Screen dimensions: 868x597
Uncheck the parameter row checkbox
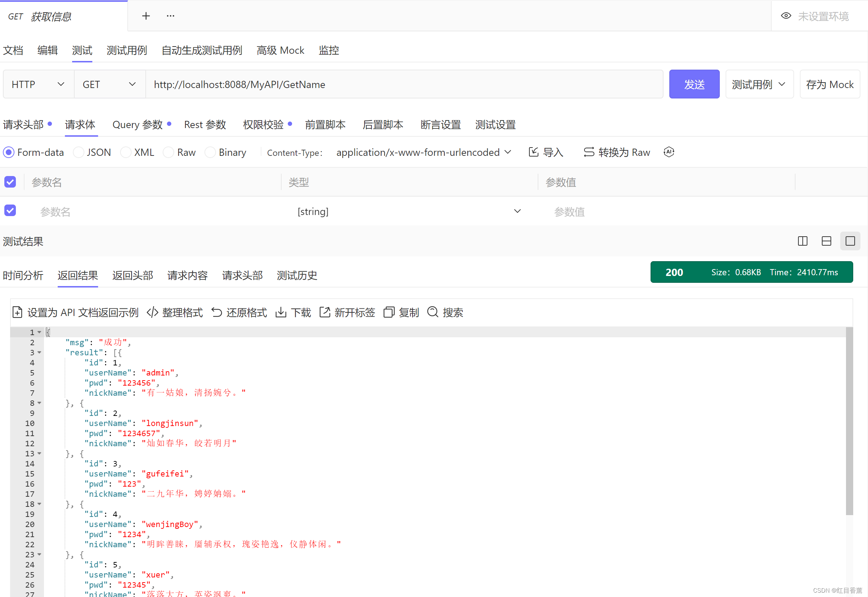click(10, 211)
